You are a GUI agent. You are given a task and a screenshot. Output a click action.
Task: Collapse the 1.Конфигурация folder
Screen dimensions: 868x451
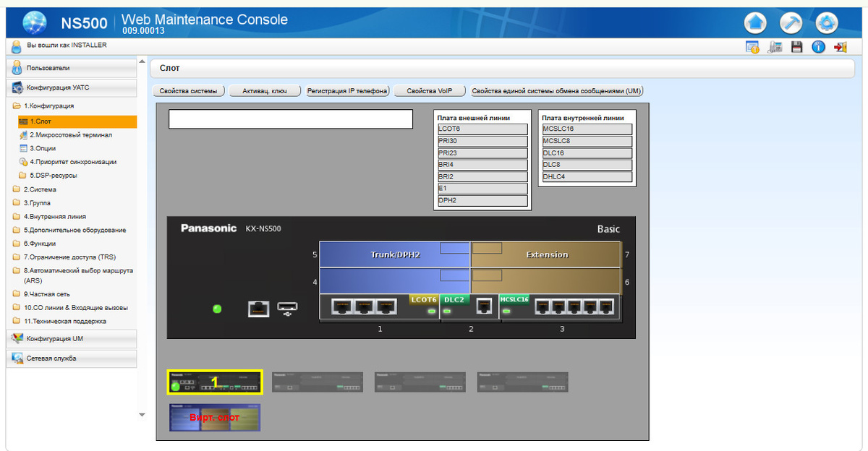[43, 106]
